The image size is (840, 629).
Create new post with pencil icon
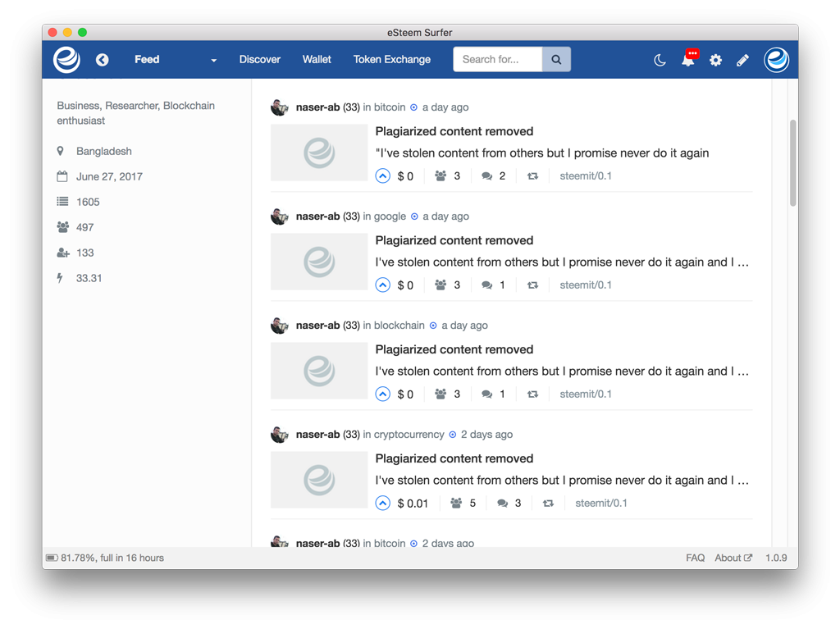(x=742, y=60)
